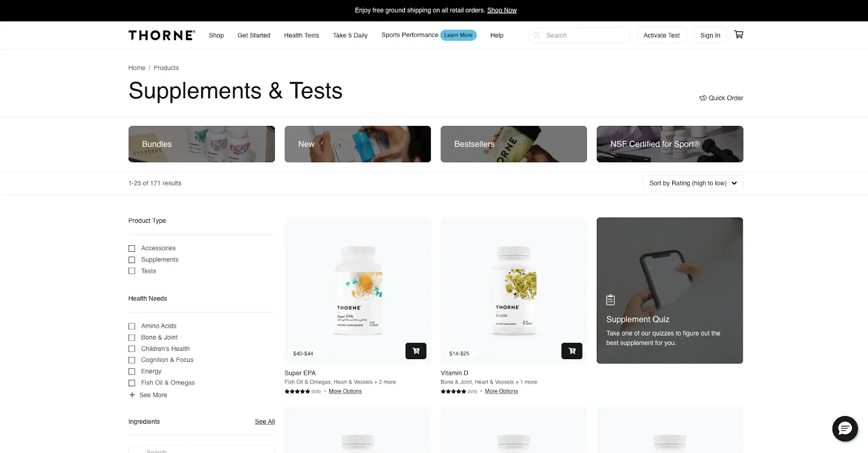
Task: Open More Options for Super EPA
Action: [345, 391]
